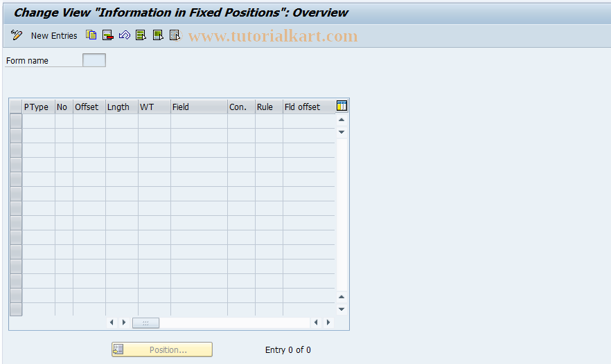Click the Lngth column header

point(122,107)
